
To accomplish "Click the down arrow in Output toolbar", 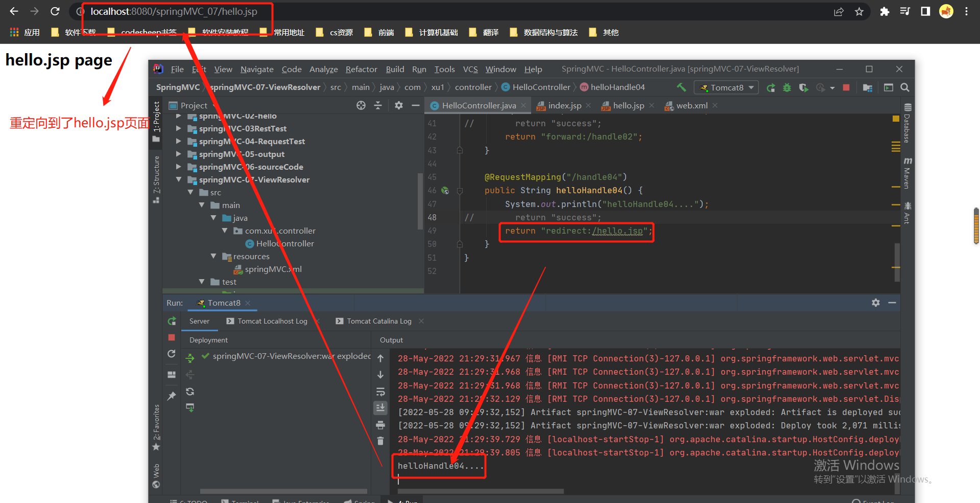I will coord(380,375).
